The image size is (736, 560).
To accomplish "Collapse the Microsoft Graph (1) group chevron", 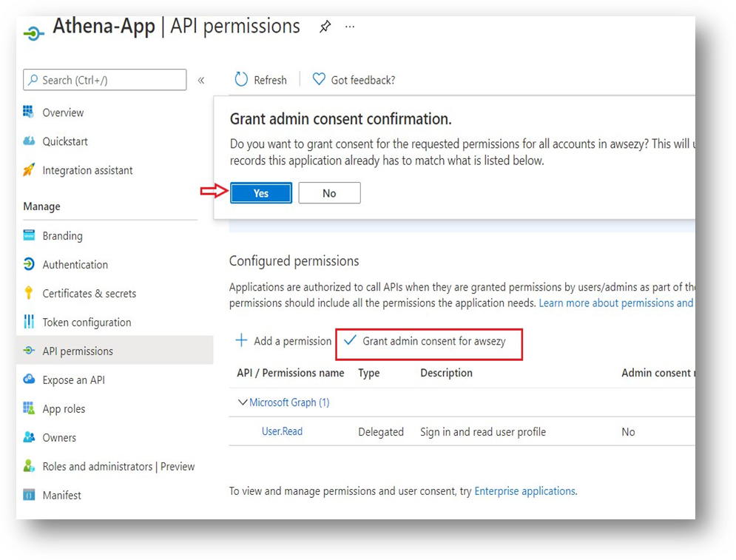I will (242, 402).
